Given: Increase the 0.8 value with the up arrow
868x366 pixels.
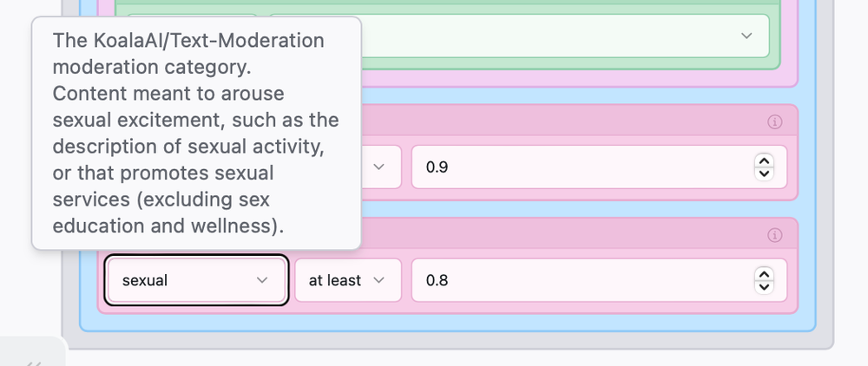Looking at the screenshot, I should (x=764, y=274).
